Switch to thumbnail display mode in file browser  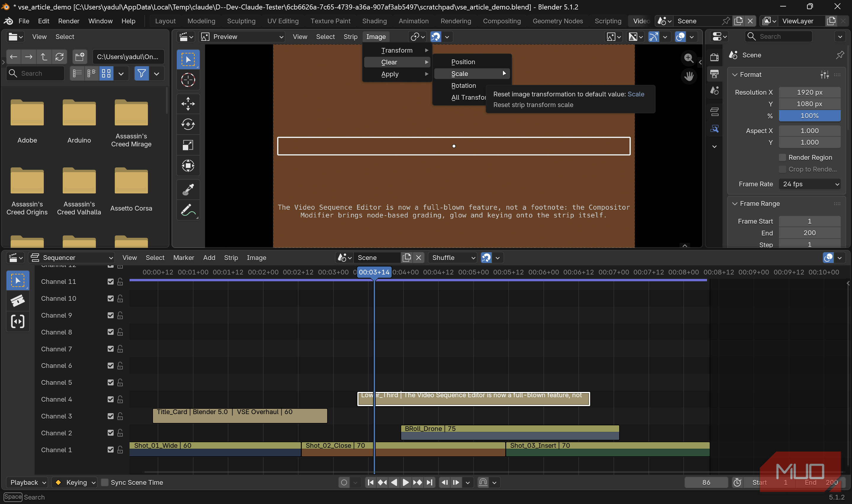(106, 73)
